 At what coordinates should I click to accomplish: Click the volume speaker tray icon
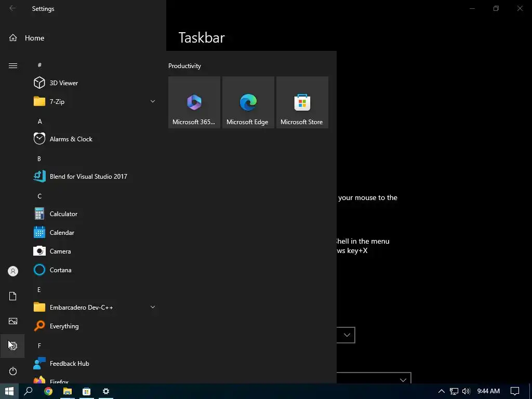[x=466, y=391]
